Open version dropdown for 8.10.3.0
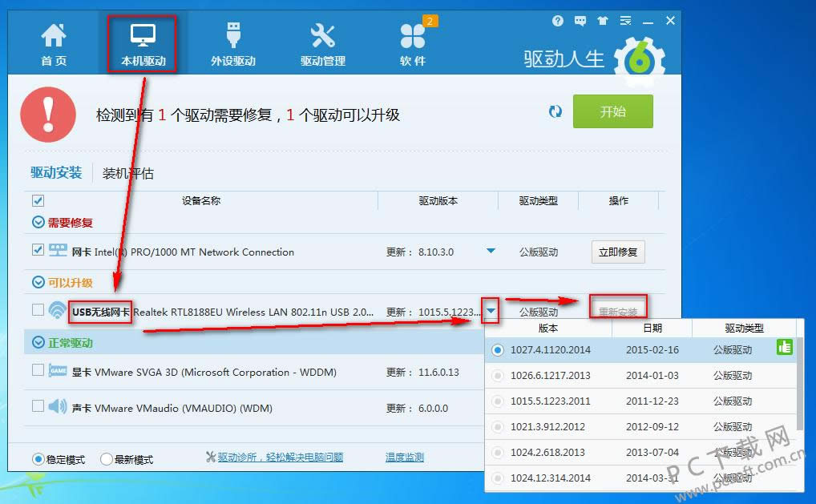The height and width of the screenshot is (504, 816). [x=491, y=252]
